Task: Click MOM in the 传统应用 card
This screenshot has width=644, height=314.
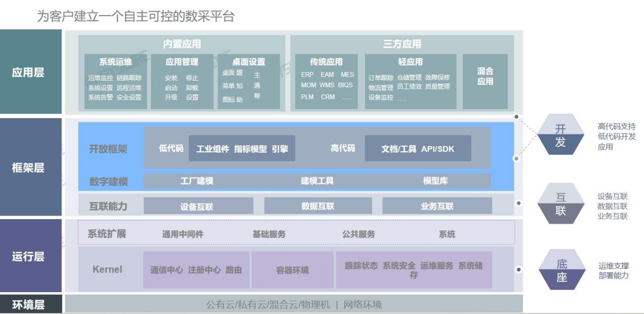Action: 309,85
